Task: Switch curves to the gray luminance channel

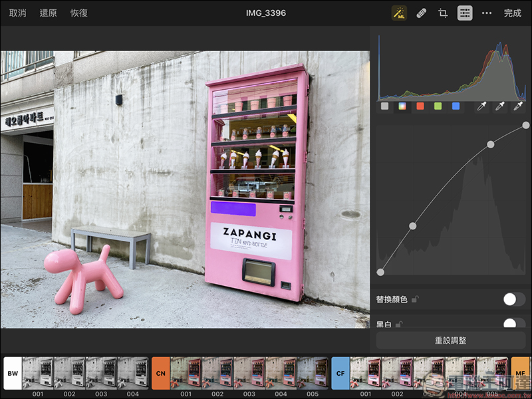Action: [x=385, y=106]
